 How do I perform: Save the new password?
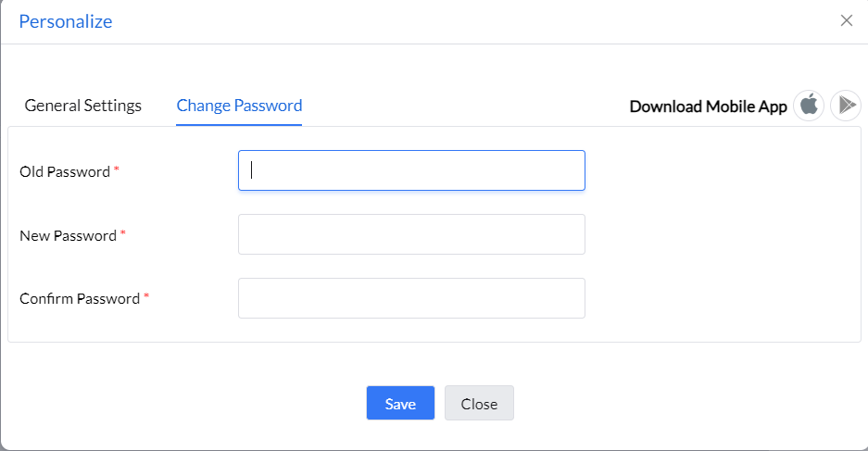[x=400, y=403]
